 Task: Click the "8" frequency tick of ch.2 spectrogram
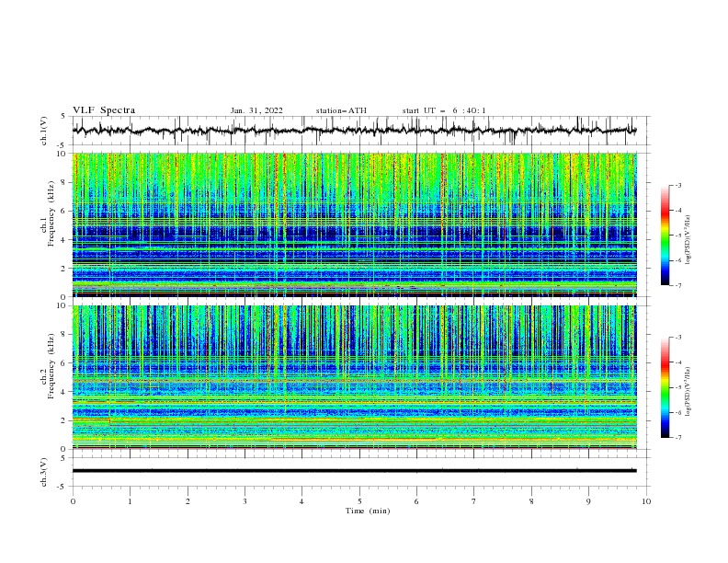point(64,335)
